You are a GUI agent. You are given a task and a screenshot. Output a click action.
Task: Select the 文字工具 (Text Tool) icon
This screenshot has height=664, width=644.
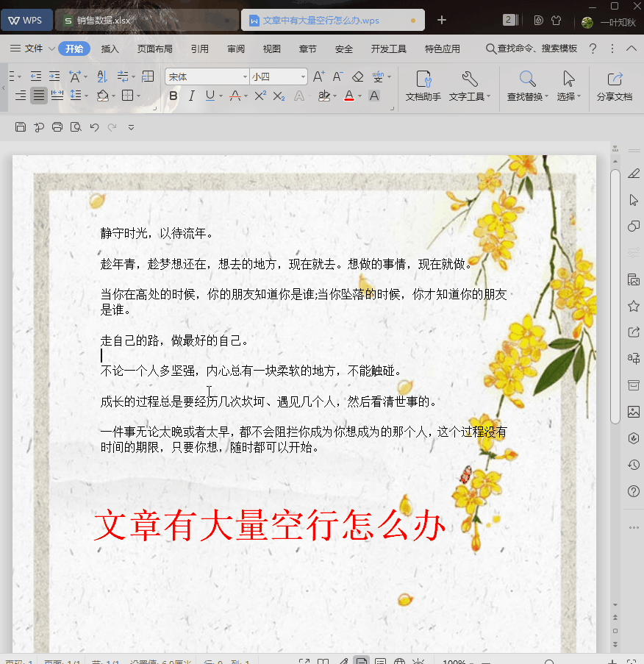[468, 82]
